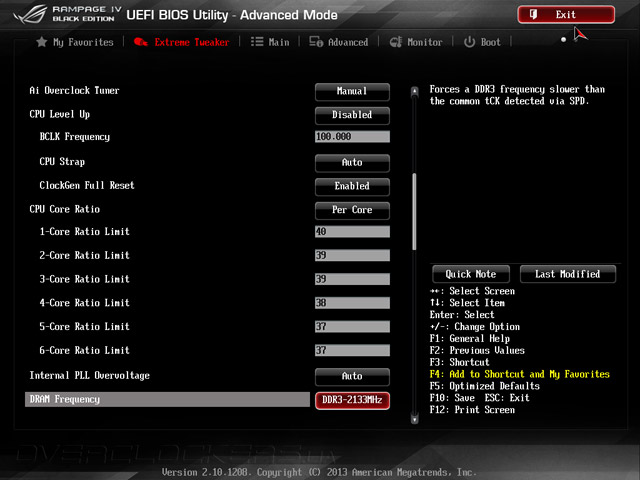Click the Monitor gauge icon
This screenshot has width=640, height=480.
[x=396, y=42]
